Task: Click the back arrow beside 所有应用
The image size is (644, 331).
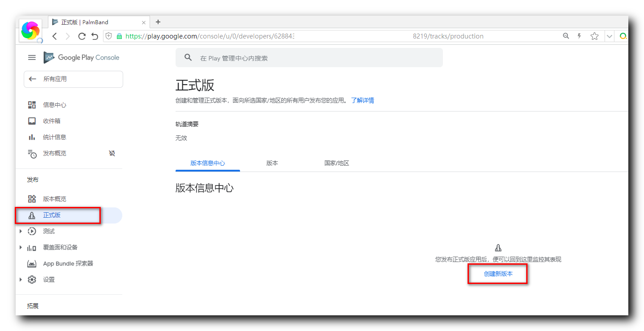Action: [32, 79]
